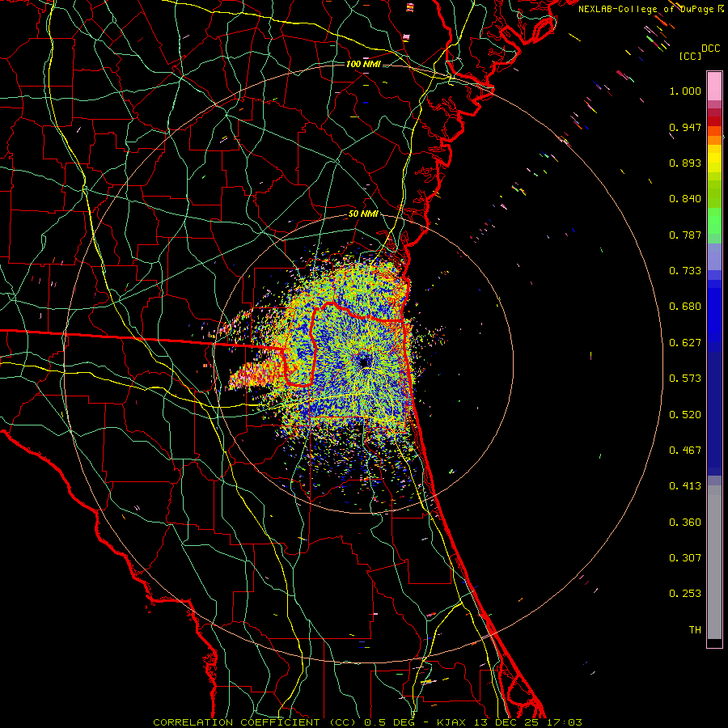Viewport: 728px width, 728px height.
Task: Select the 0.627 color scale value
Action: 685,343
